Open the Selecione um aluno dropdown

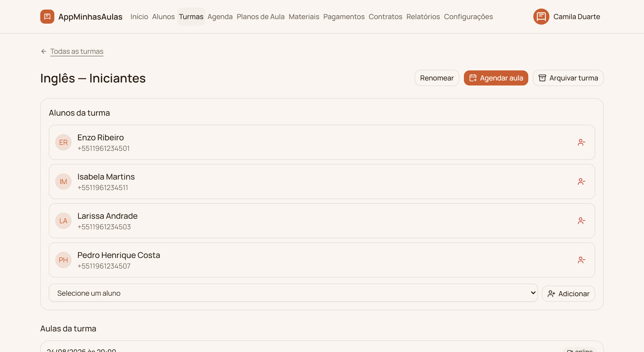click(x=293, y=293)
